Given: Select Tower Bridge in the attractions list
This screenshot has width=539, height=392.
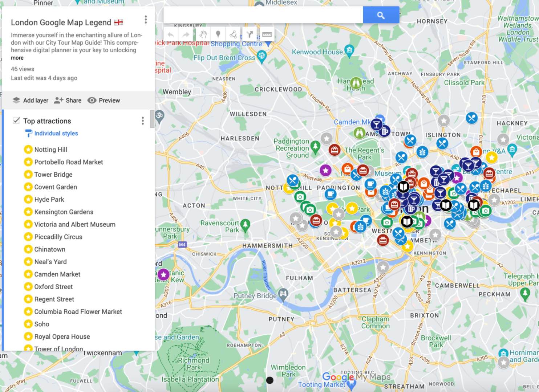Looking at the screenshot, I should coord(53,175).
